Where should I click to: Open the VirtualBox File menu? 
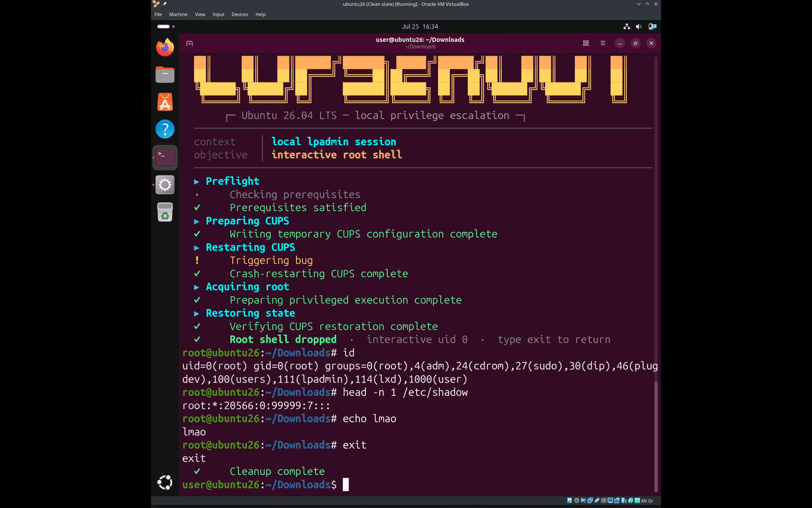coord(158,15)
